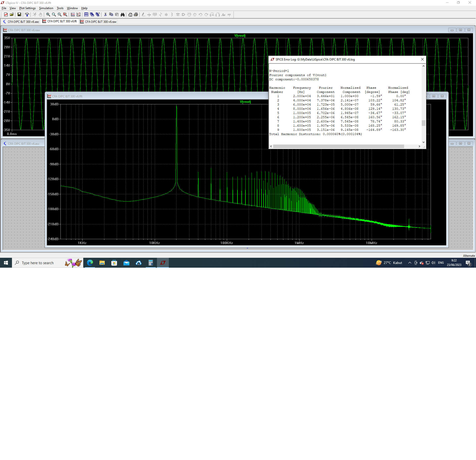Open the Plot Settings menu

[28, 8]
